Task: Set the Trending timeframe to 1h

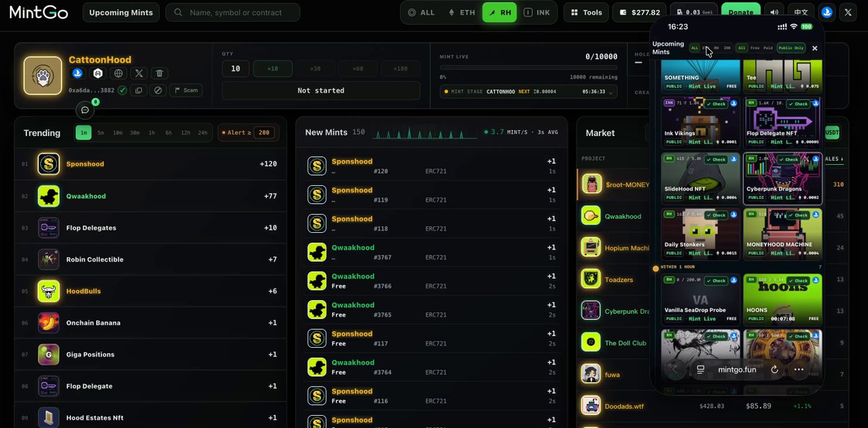Action: [152, 132]
